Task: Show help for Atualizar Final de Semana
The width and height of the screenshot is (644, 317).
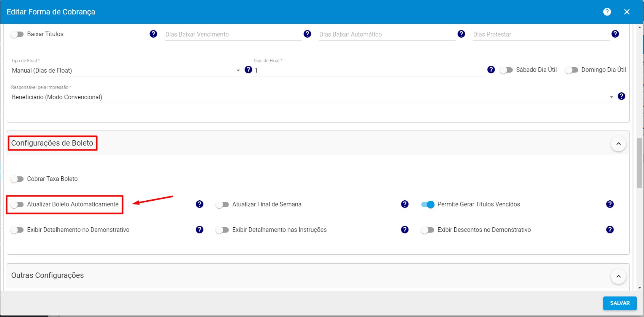Action: 405,204
